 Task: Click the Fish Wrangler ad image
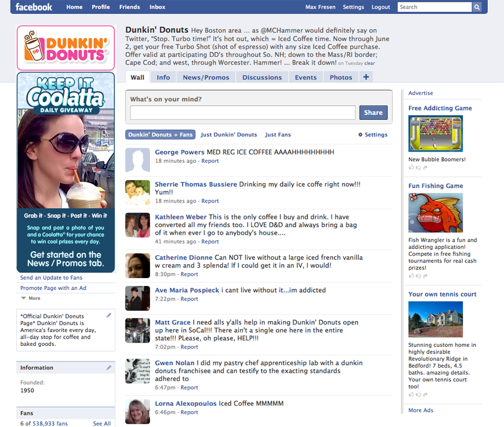click(x=436, y=213)
